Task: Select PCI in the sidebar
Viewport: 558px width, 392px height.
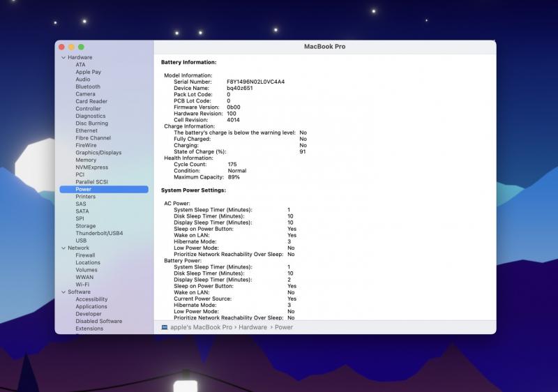Action: [x=80, y=174]
